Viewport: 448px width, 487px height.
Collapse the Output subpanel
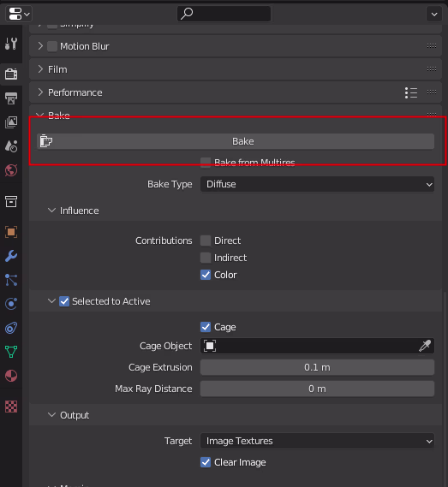[51, 415]
